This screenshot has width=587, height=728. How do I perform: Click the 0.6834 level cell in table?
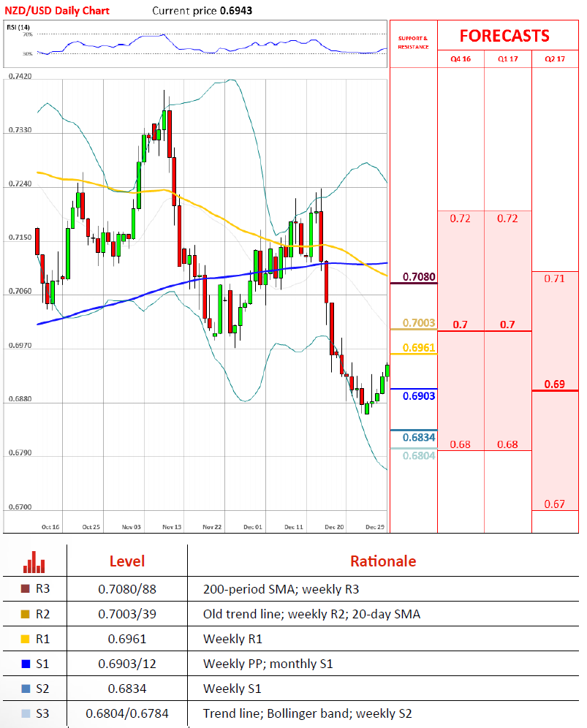pos(127,689)
